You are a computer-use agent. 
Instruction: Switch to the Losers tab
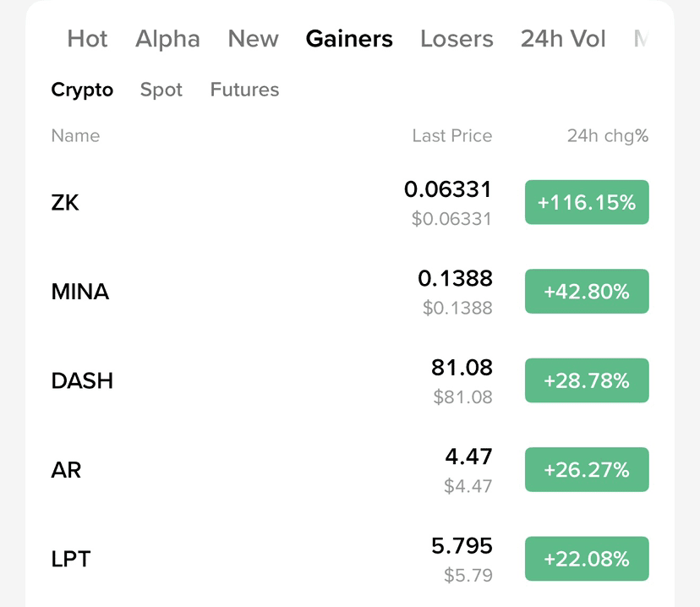pos(457,39)
